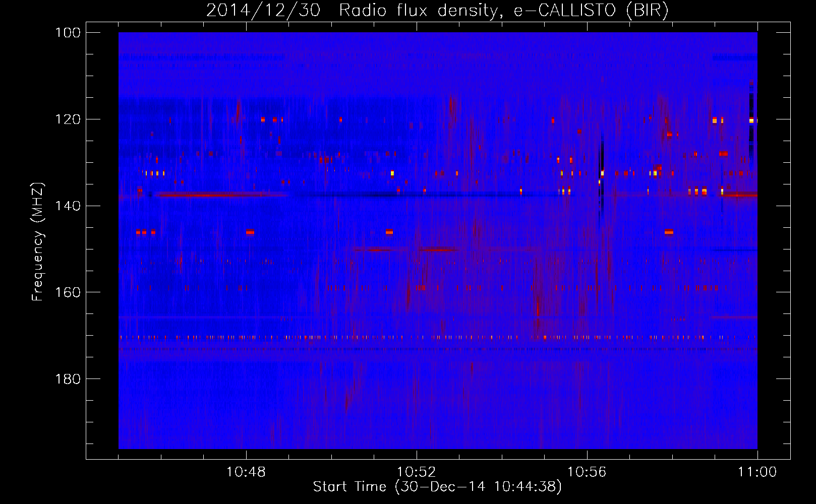
Task: Click the '10:48' time axis label
Action: (x=246, y=472)
